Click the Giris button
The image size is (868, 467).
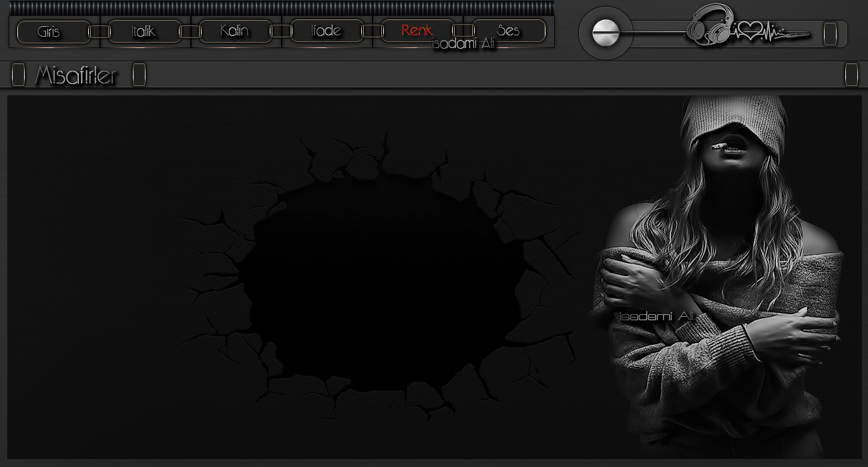pos(53,31)
